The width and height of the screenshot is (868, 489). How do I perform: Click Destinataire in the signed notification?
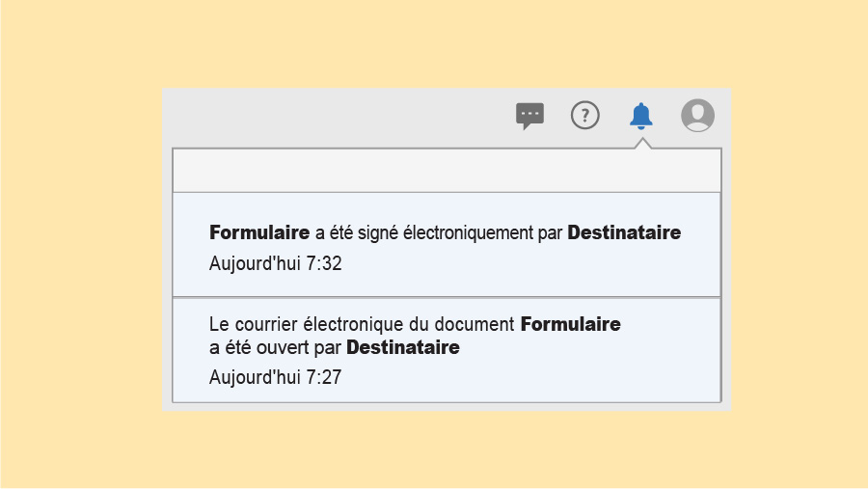coord(624,232)
